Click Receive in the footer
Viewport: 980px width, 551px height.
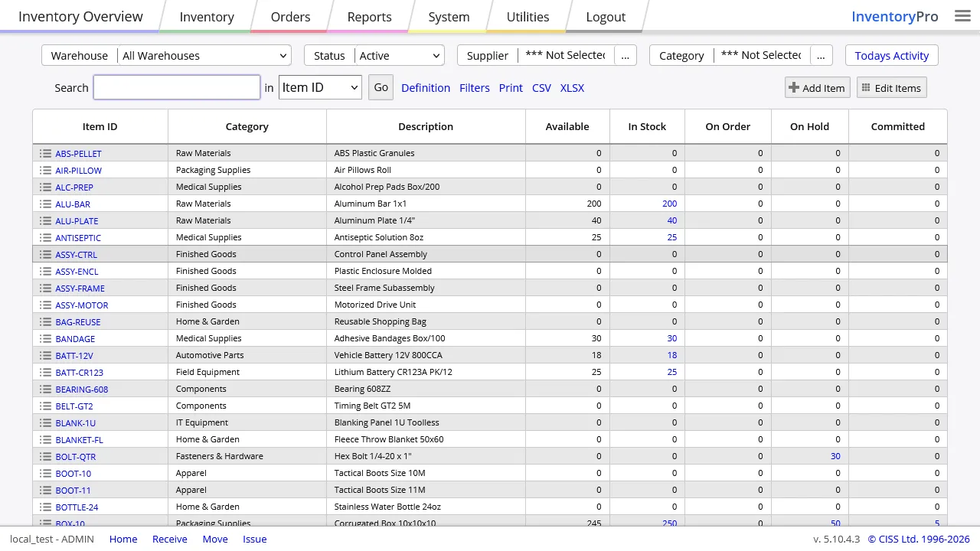click(169, 539)
